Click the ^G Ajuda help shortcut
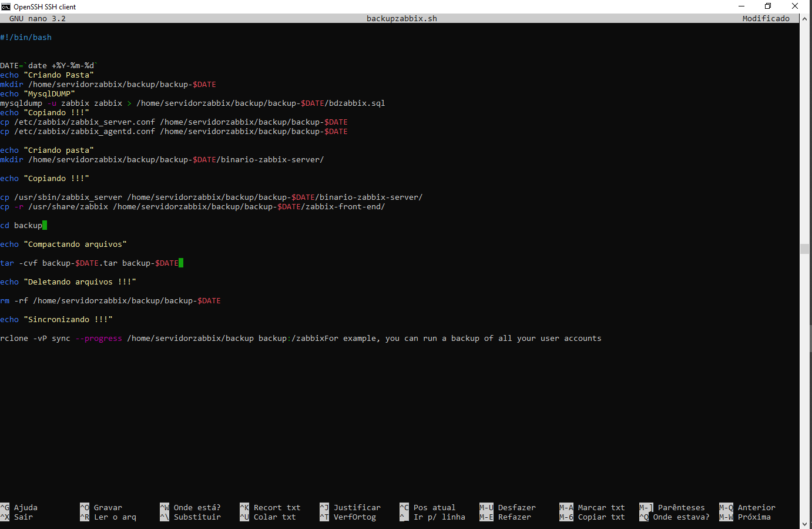 (x=19, y=507)
